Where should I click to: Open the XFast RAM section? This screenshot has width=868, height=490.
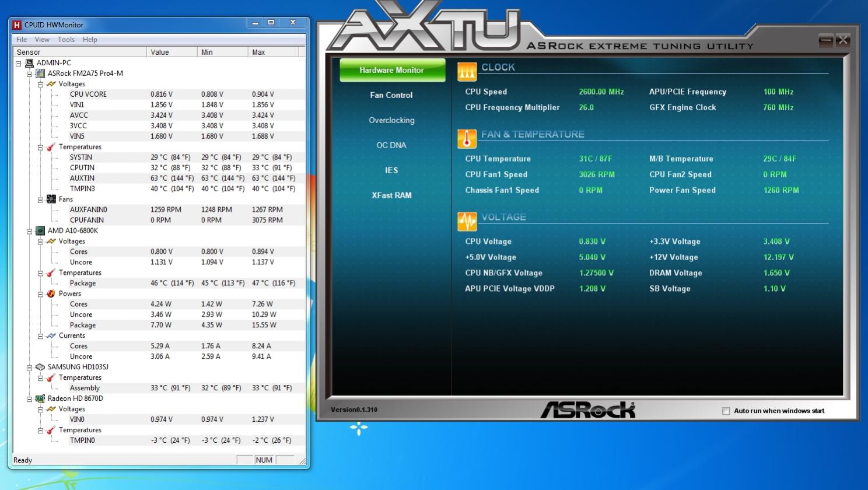click(x=391, y=195)
